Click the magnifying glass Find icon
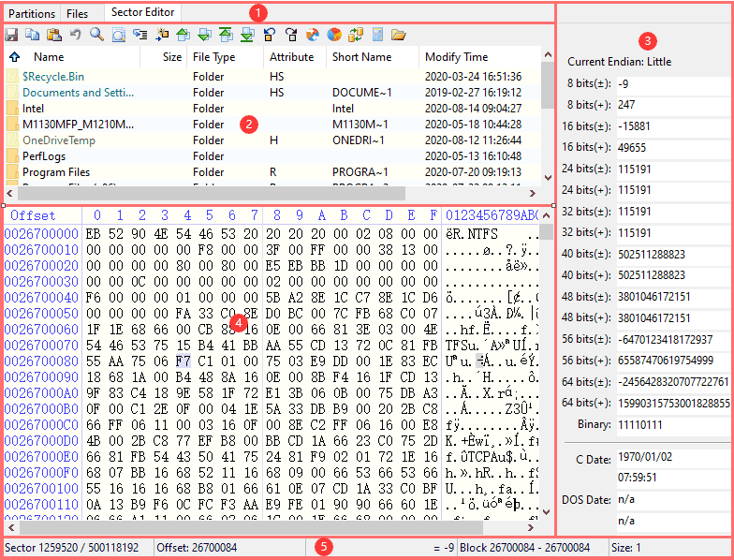 (x=96, y=35)
